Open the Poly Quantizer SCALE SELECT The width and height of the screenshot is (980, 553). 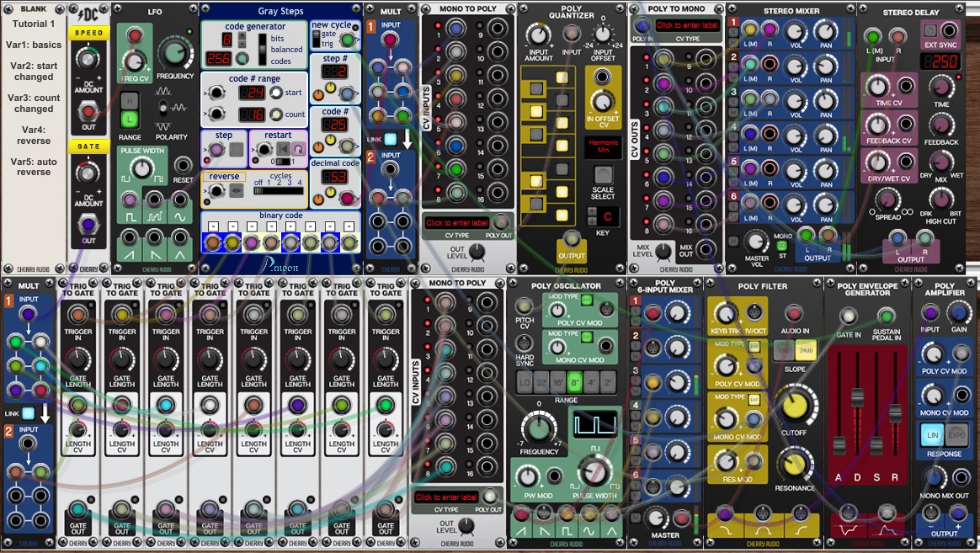603,174
